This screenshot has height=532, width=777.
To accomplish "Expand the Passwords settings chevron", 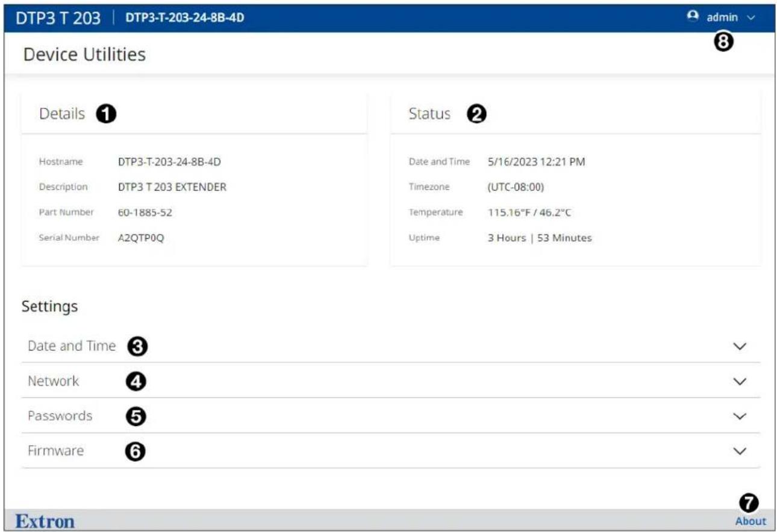I will (x=741, y=416).
